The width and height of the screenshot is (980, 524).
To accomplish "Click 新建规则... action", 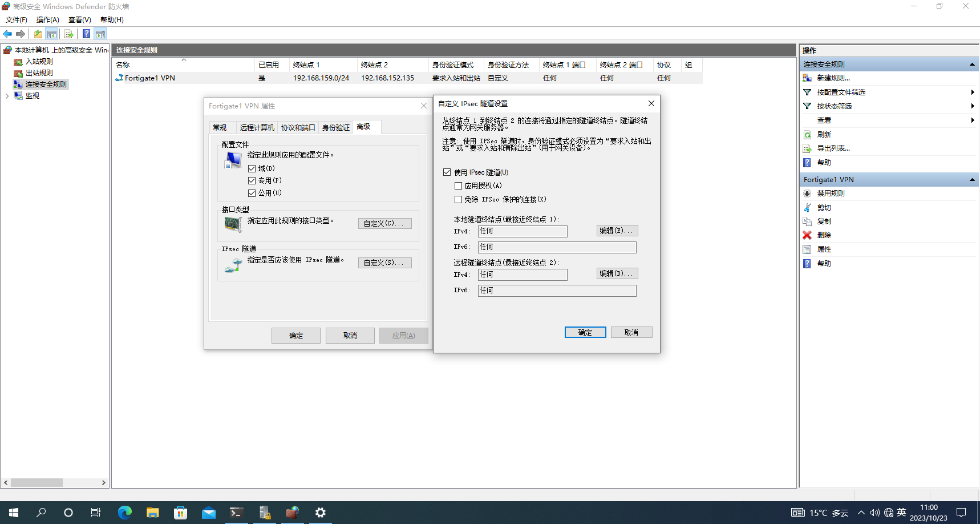I will (x=833, y=78).
